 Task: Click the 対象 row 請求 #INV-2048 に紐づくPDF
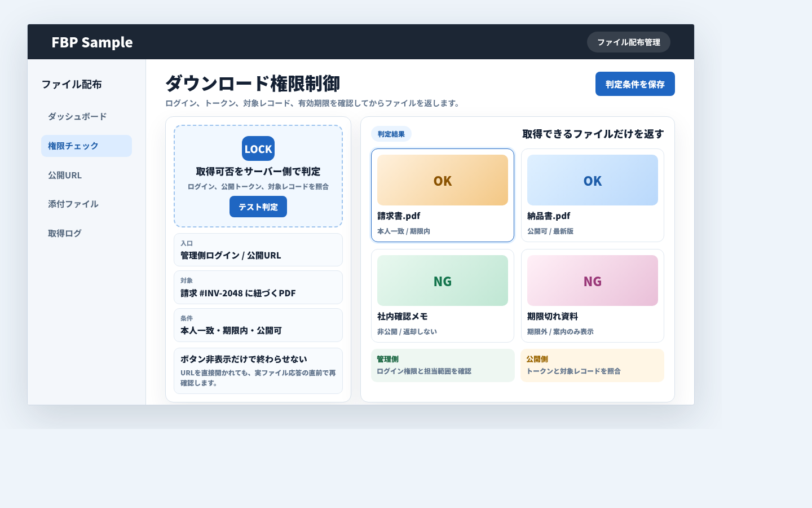(x=258, y=287)
